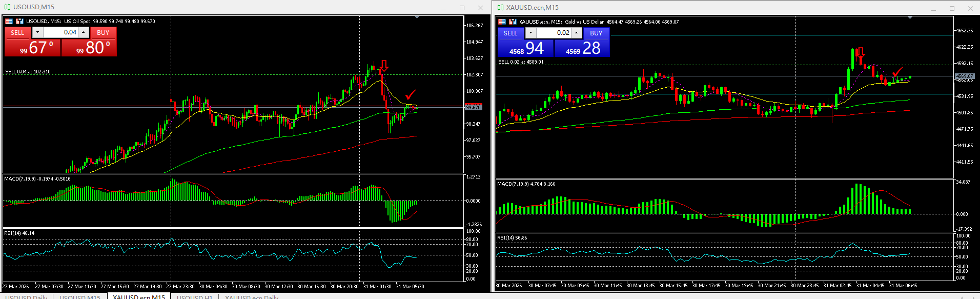Decrease USOUSD lot volume with down arrow
Viewport: 980px width, 299px height.
[x=37, y=32]
